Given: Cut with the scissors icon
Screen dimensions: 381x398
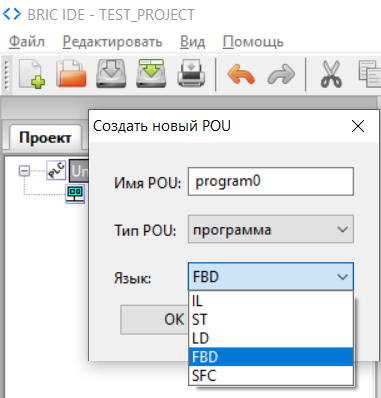Looking at the screenshot, I should click(x=331, y=74).
